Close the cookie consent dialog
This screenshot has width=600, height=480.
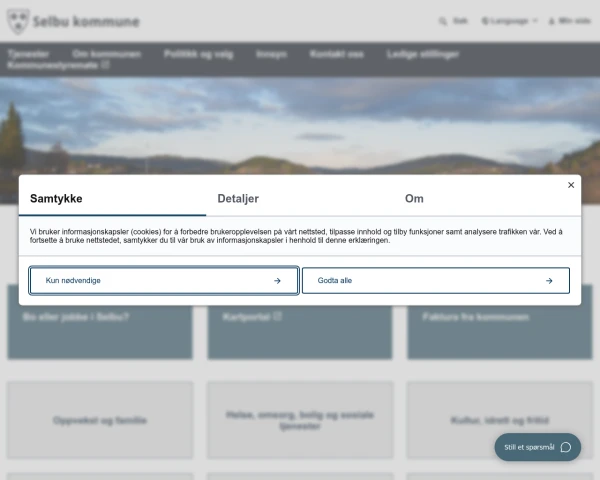click(x=571, y=185)
